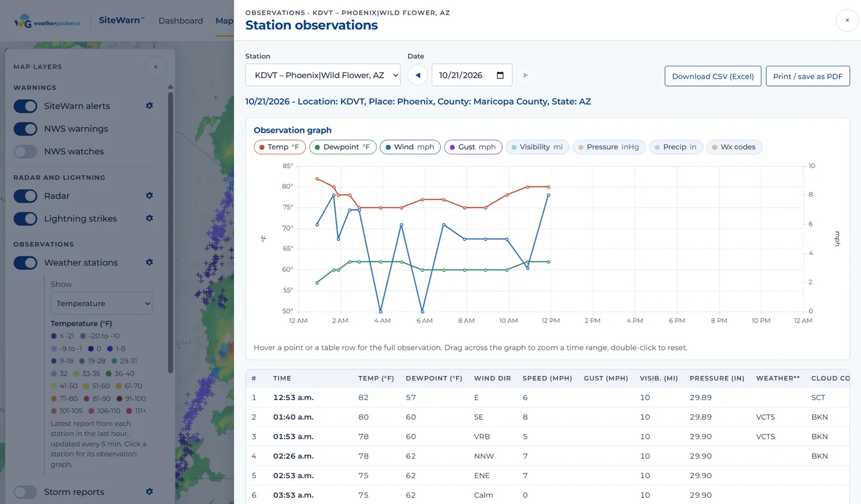Open the Map tab

pos(224,21)
